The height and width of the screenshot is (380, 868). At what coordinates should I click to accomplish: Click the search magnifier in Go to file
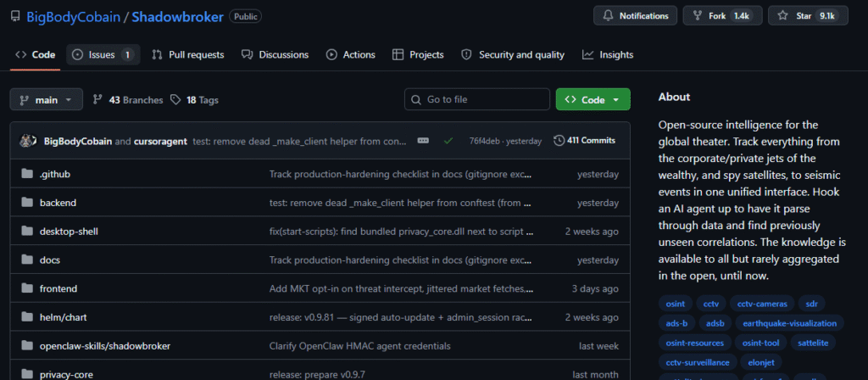click(415, 100)
